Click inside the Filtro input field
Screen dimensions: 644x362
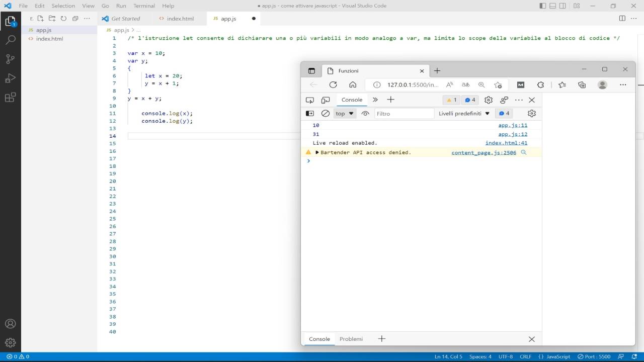click(x=403, y=113)
